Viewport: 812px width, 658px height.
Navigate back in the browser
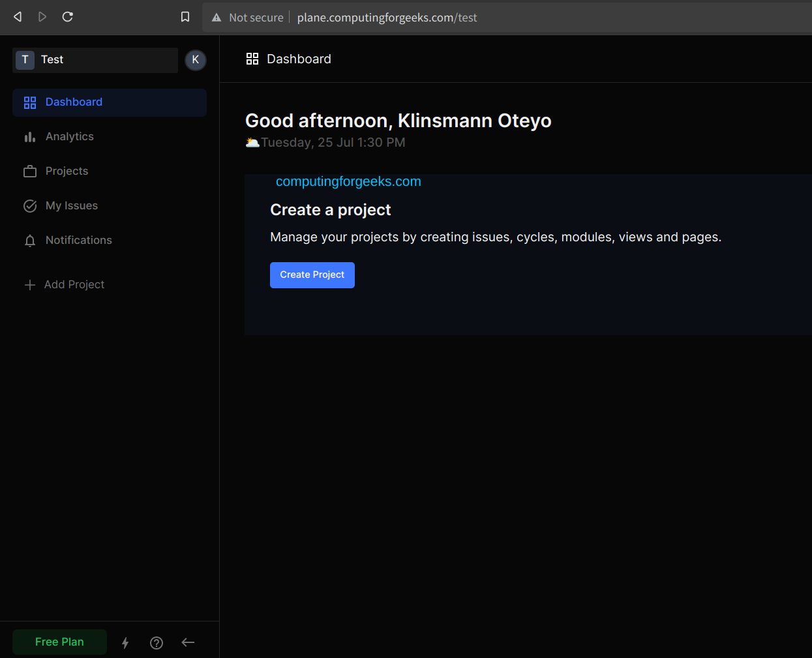[17, 16]
